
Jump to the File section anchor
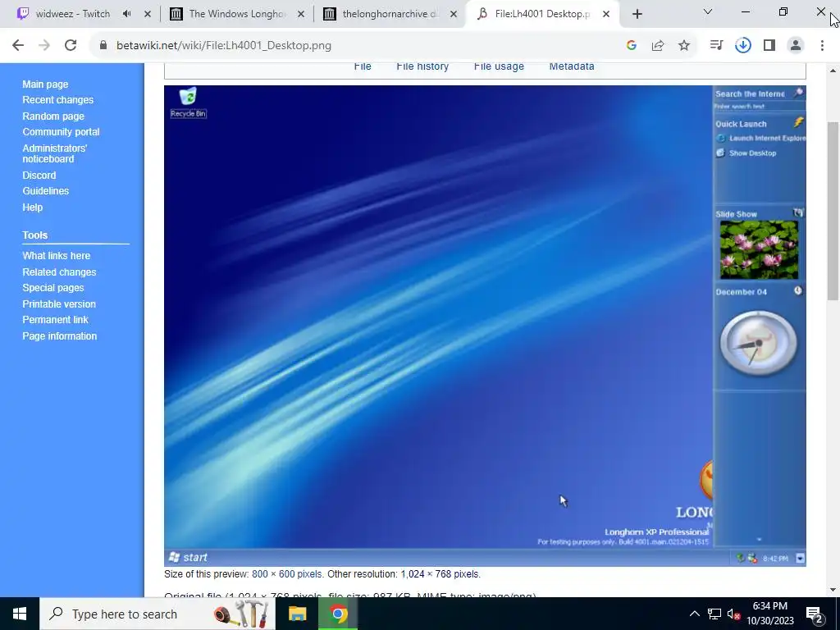(363, 66)
